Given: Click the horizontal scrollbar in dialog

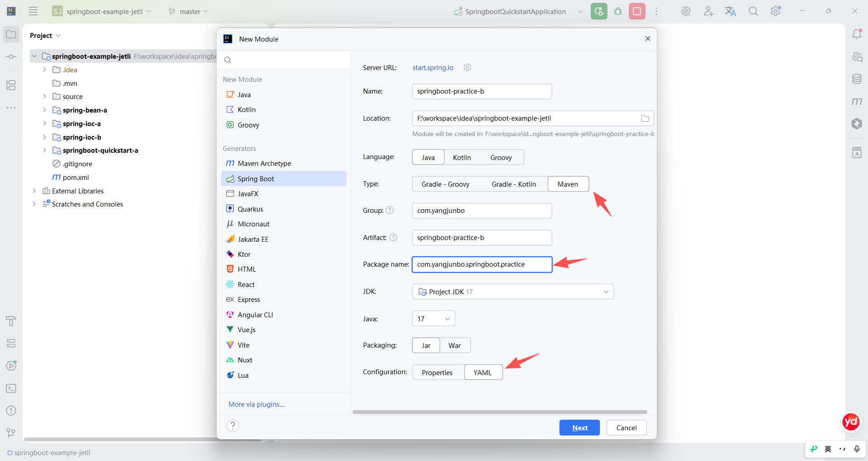Looking at the screenshot, I should pos(500,412).
